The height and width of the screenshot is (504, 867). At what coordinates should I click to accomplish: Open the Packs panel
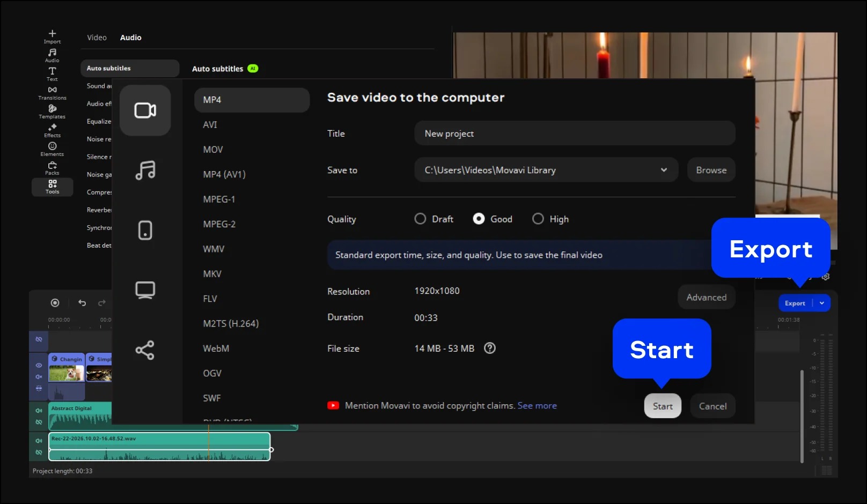tap(52, 168)
